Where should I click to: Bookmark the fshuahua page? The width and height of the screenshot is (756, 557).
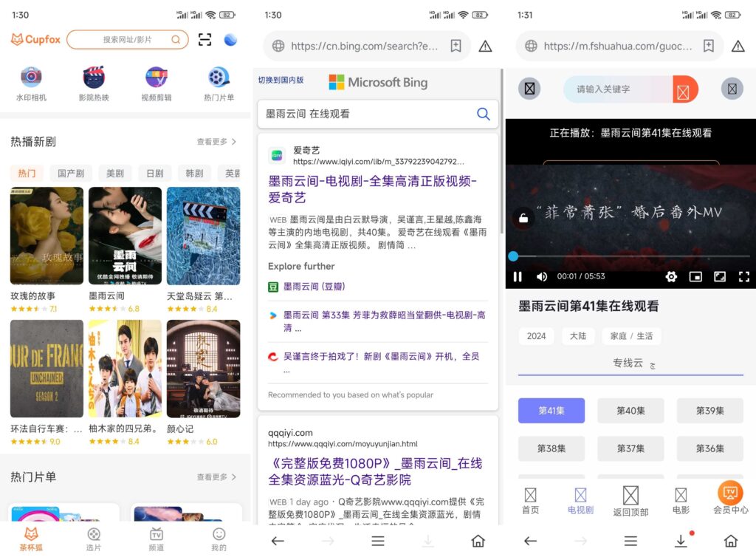708,46
